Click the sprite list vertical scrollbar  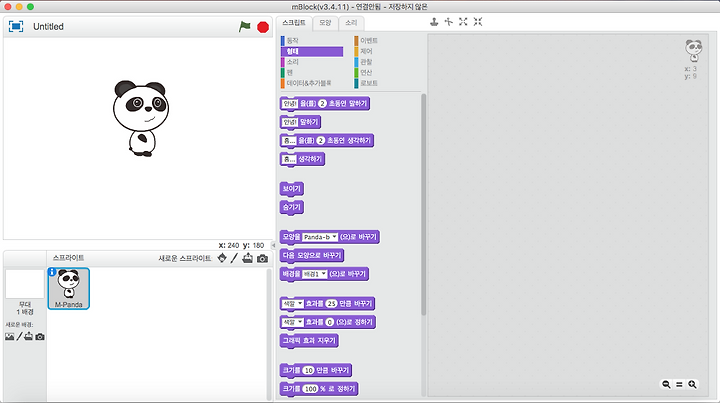269,334
